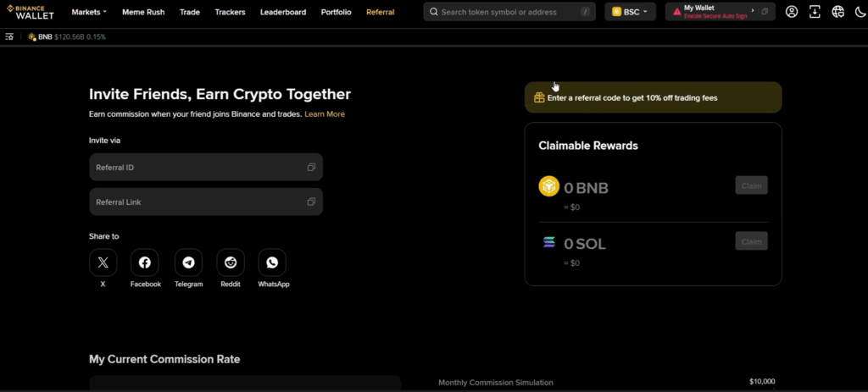This screenshot has height=392, width=868.
Task: Share referral on Reddit
Action: point(231,262)
